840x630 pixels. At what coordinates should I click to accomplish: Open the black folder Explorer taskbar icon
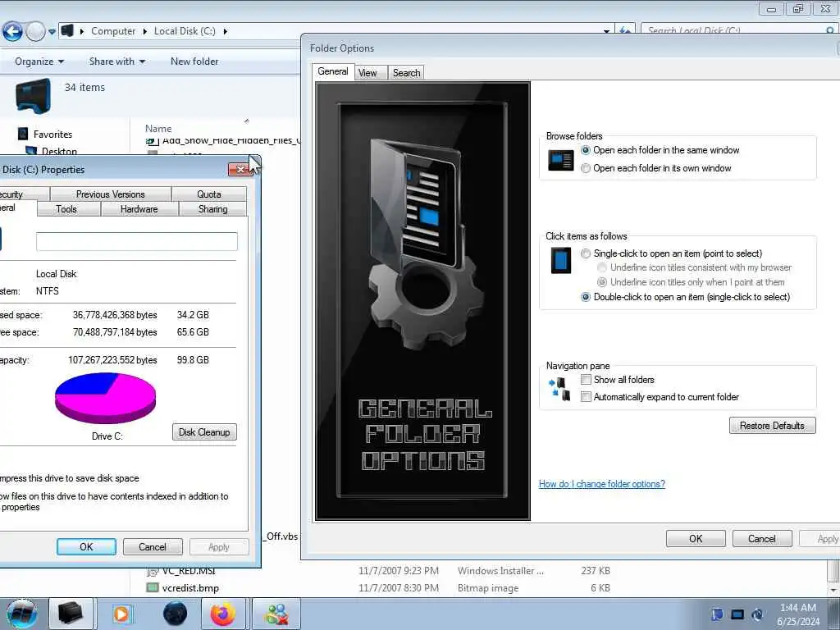point(71,614)
